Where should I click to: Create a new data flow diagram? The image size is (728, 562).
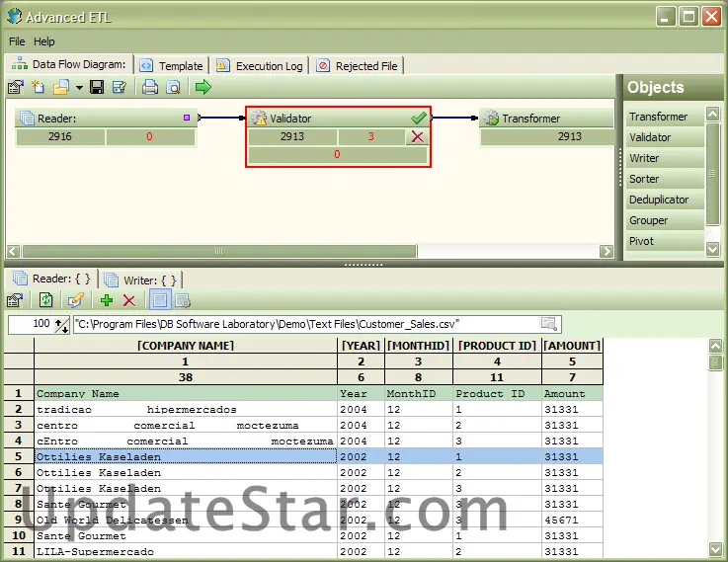pos(39,87)
